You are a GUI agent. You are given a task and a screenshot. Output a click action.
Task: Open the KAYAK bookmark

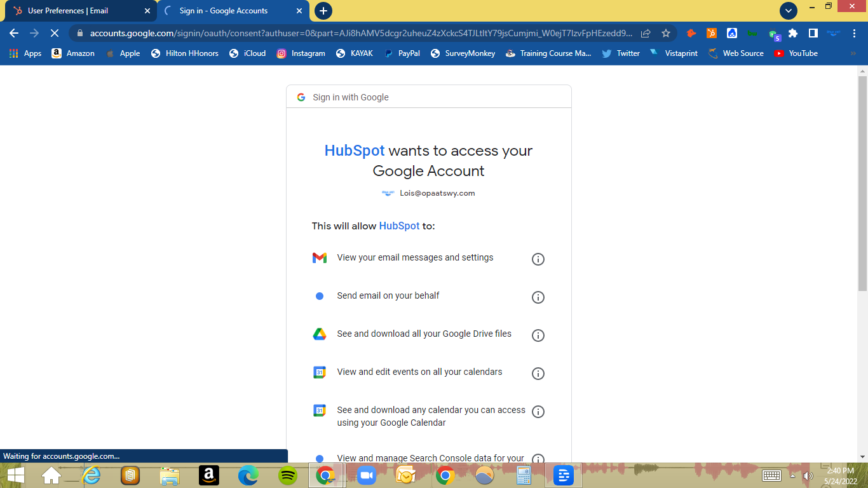[x=355, y=53]
